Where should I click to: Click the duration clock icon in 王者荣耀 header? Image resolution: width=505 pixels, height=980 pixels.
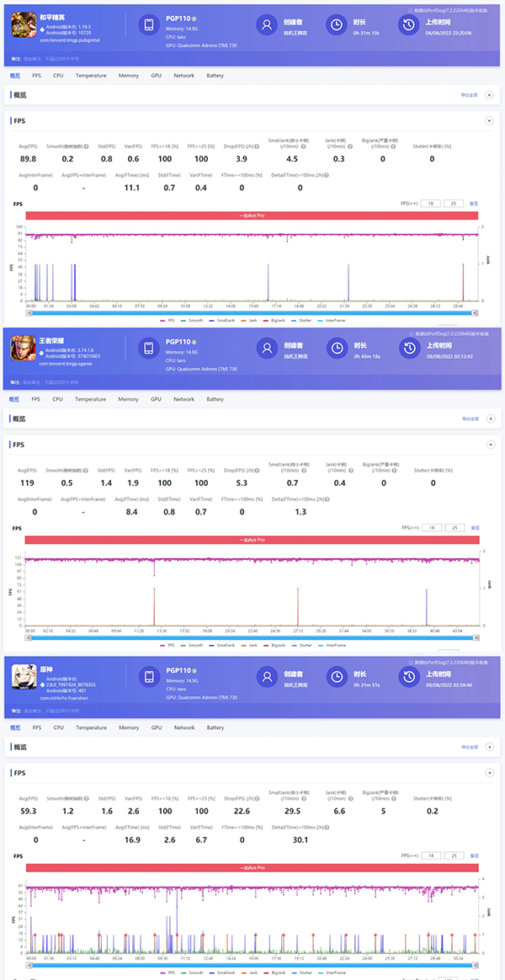(x=337, y=348)
